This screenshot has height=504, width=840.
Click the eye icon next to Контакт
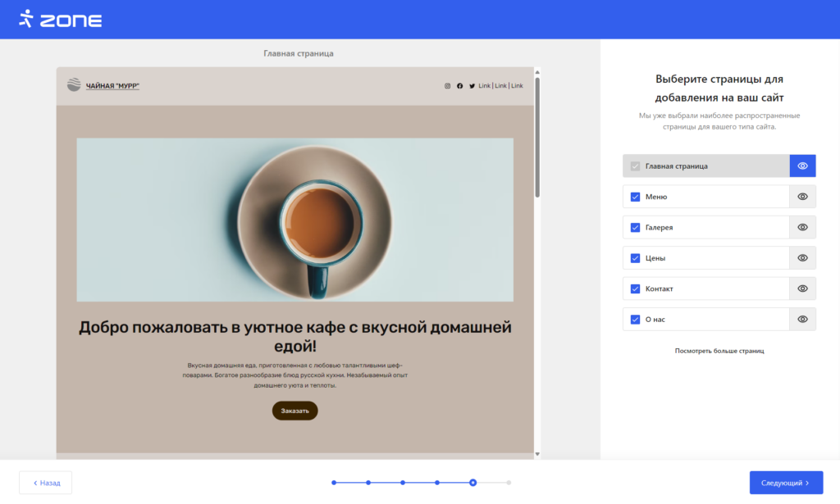(802, 288)
